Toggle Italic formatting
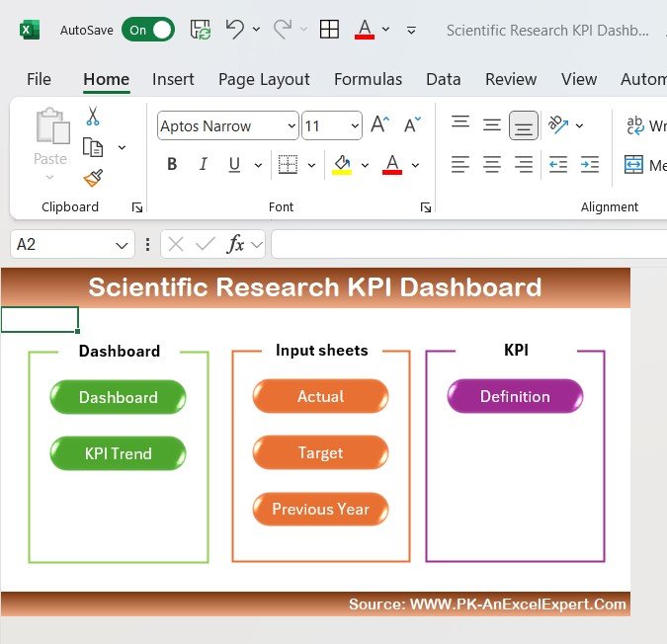The width and height of the screenshot is (667, 644). tap(204, 164)
